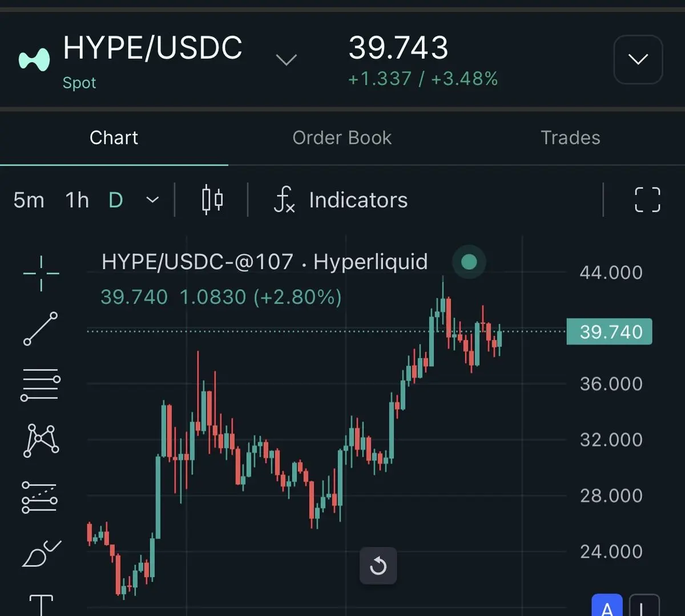The height and width of the screenshot is (616, 685).
Task: Select the crosshair cursor tool
Action: coord(41,273)
